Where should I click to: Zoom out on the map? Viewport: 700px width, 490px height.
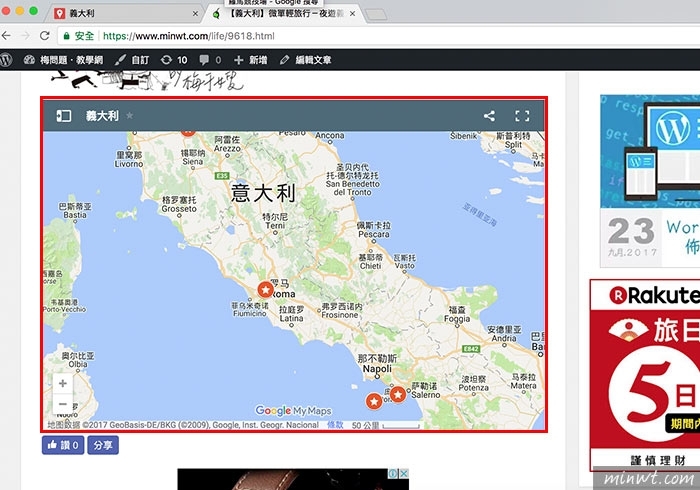click(x=63, y=404)
